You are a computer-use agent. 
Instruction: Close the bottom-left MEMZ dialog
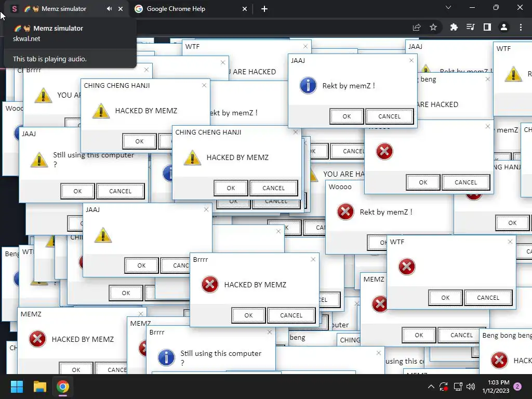click(x=141, y=314)
